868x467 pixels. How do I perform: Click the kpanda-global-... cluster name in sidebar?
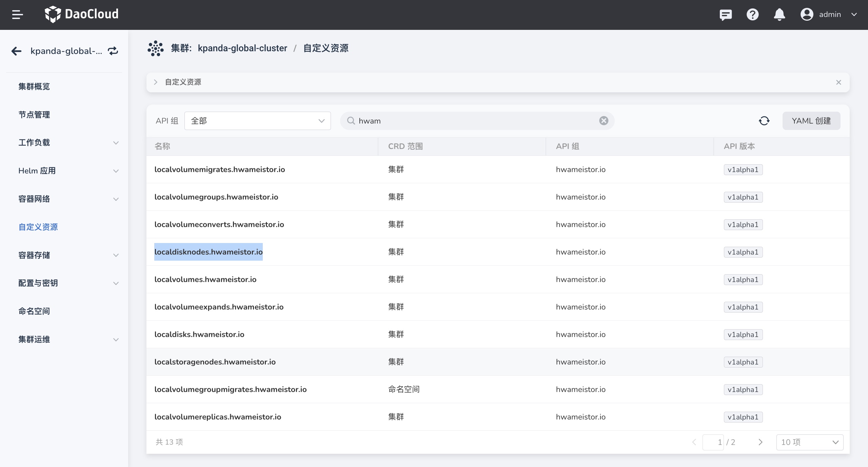(66, 51)
